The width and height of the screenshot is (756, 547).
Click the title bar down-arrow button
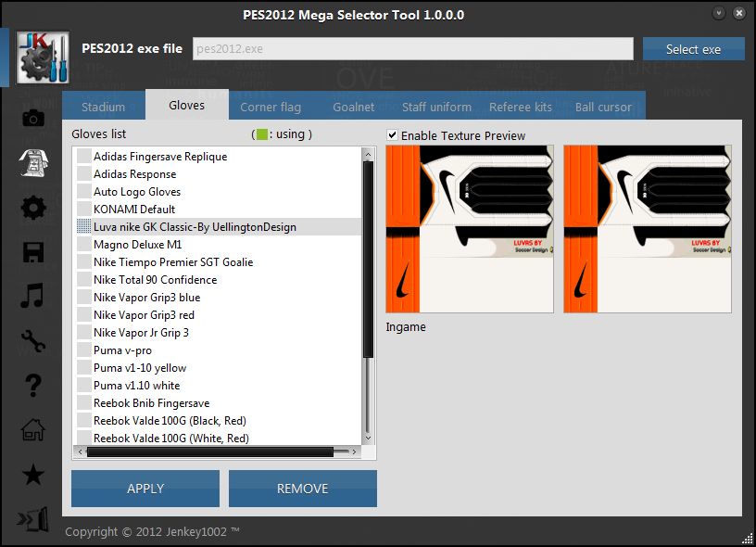(x=719, y=14)
